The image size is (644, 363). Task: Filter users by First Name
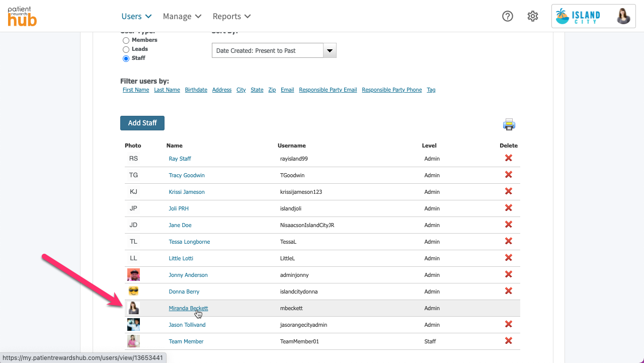pyautogui.click(x=136, y=90)
